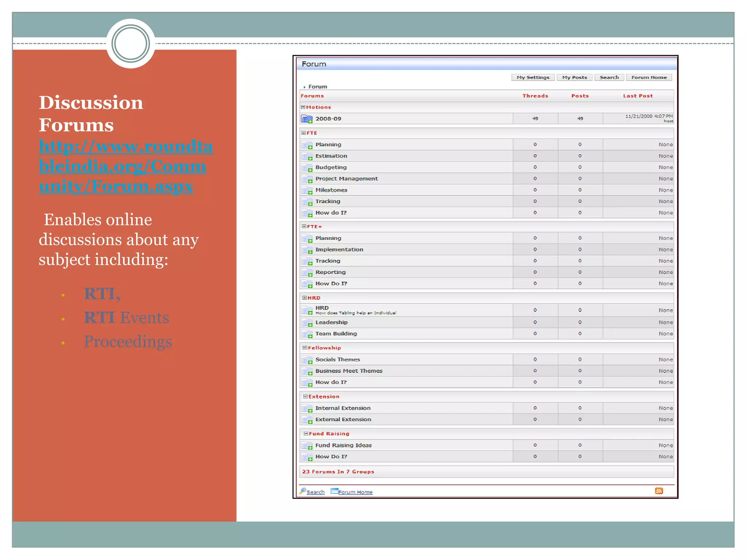Open the My Posts button
This screenshot has height=560, width=747.
click(574, 77)
